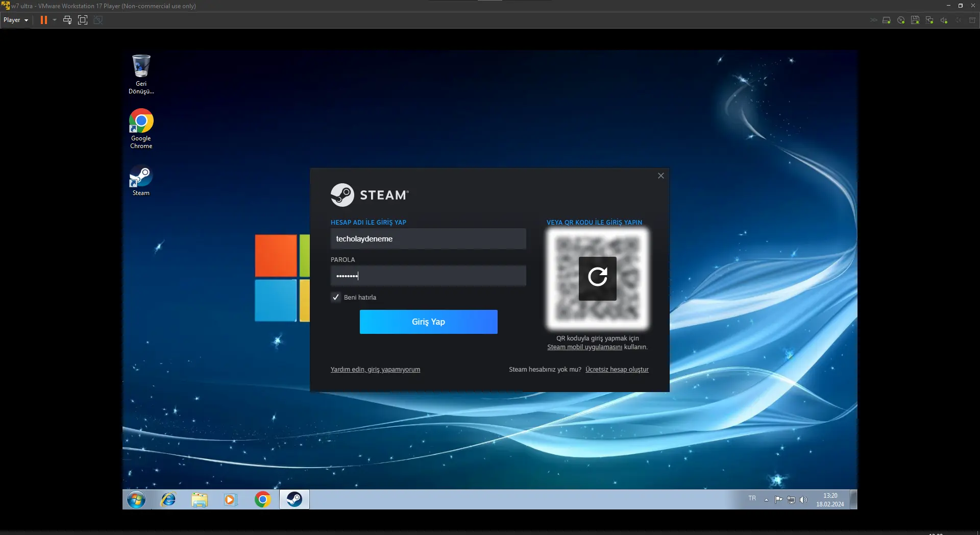This screenshot has width=980, height=535.
Task: Minimize the VMware Player window
Action: (948, 6)
